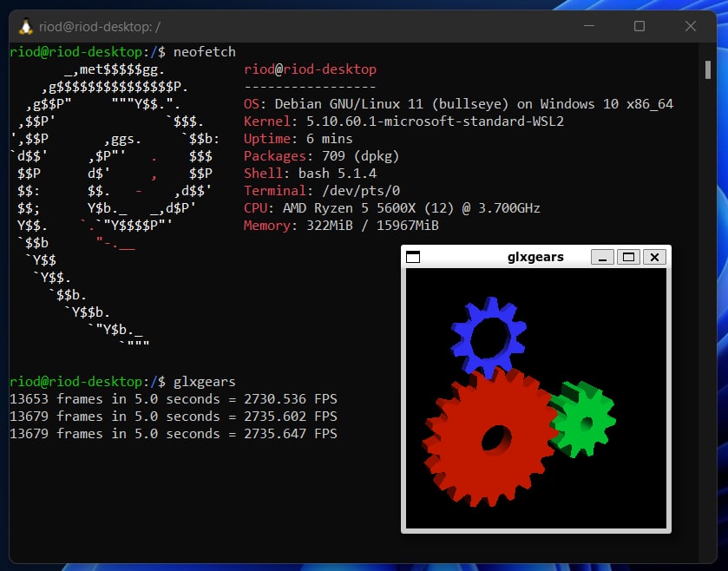
Task: Click the red 'riod@riod-desktop' neofetch header
Action: (310, 69)
